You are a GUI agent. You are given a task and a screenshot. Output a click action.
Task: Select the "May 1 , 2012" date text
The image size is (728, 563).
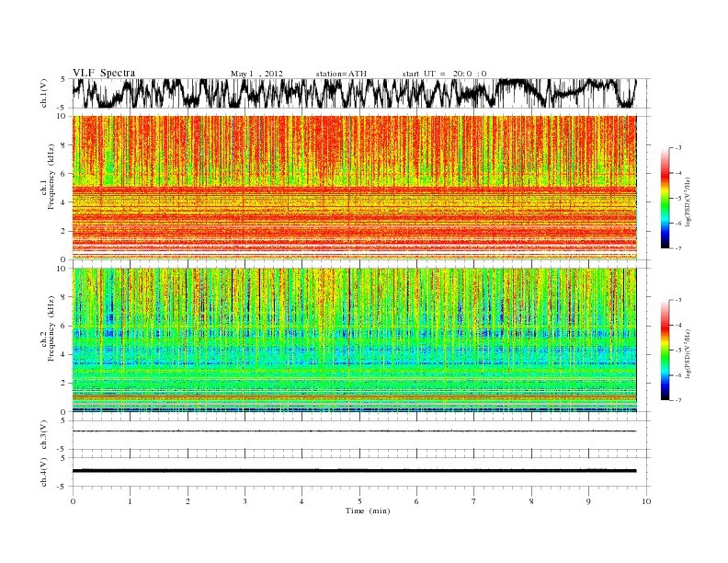click(256, 74)
